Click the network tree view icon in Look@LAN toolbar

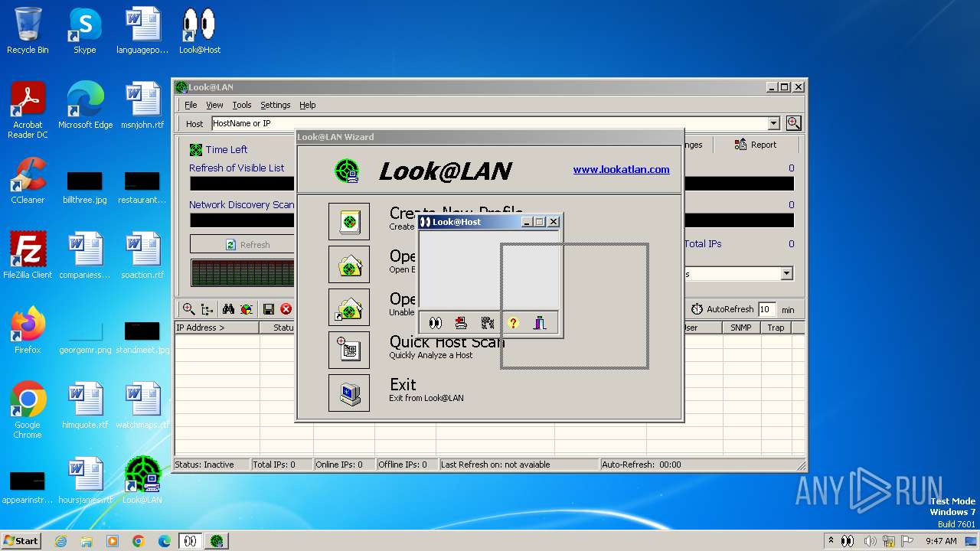tap(207, 309)
